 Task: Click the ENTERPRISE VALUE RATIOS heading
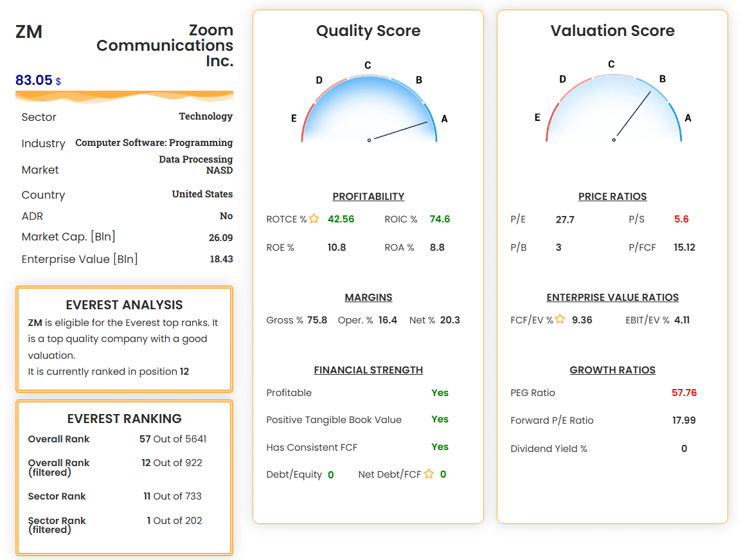point(612,298)
